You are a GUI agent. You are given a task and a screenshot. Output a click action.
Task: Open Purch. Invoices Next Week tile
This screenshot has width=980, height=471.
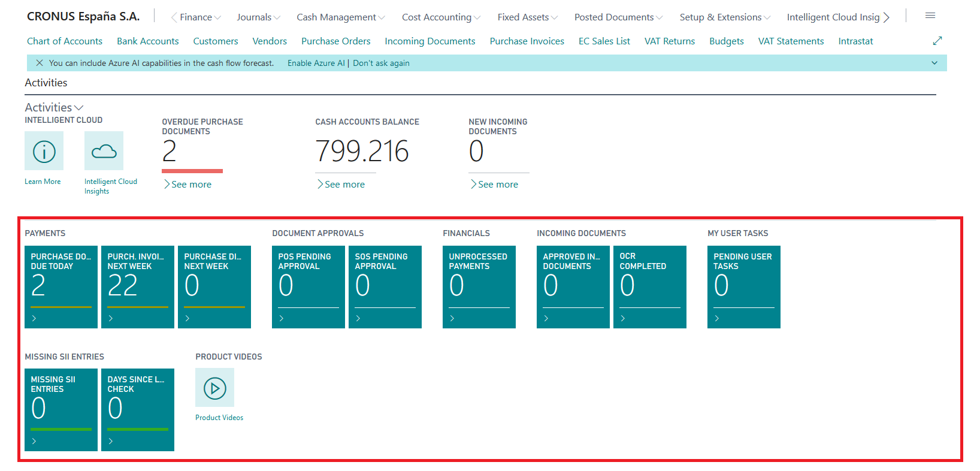138,287
